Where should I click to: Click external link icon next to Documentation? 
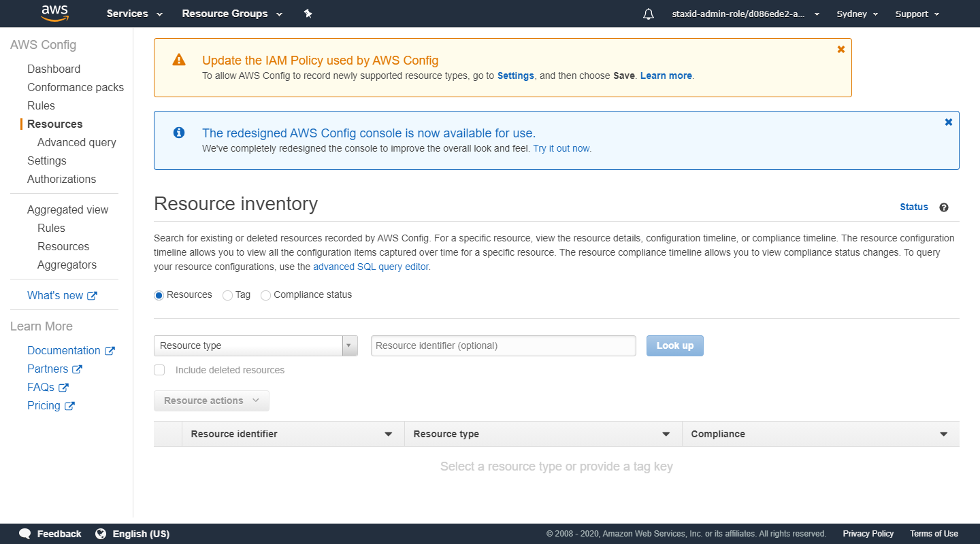point(110,351)
